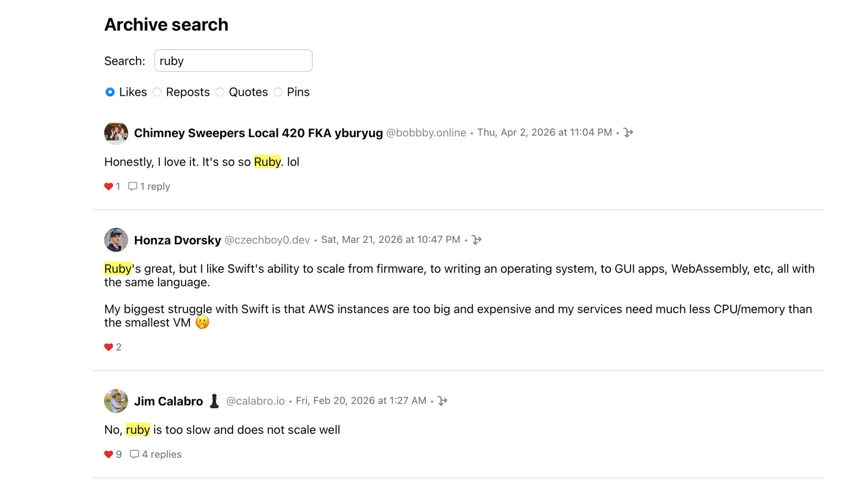Open the Fri, Feb 20, 2026 timestamp link
Screen dimensions: 868x488
[361, 401]
